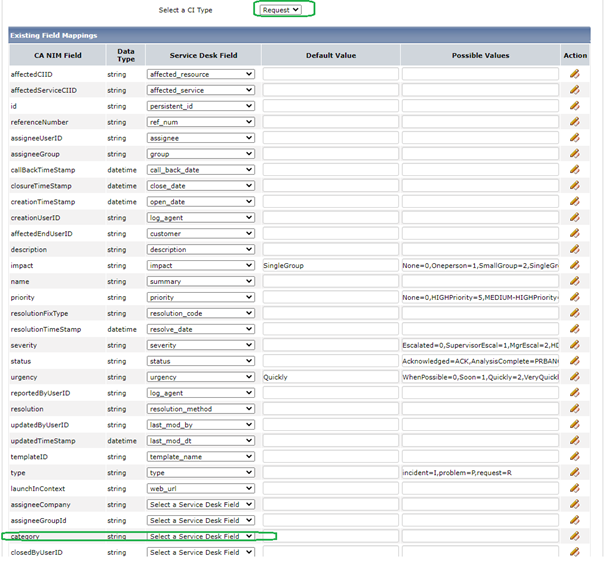Click the edit icon for urgency row

[x=574, y=377]
